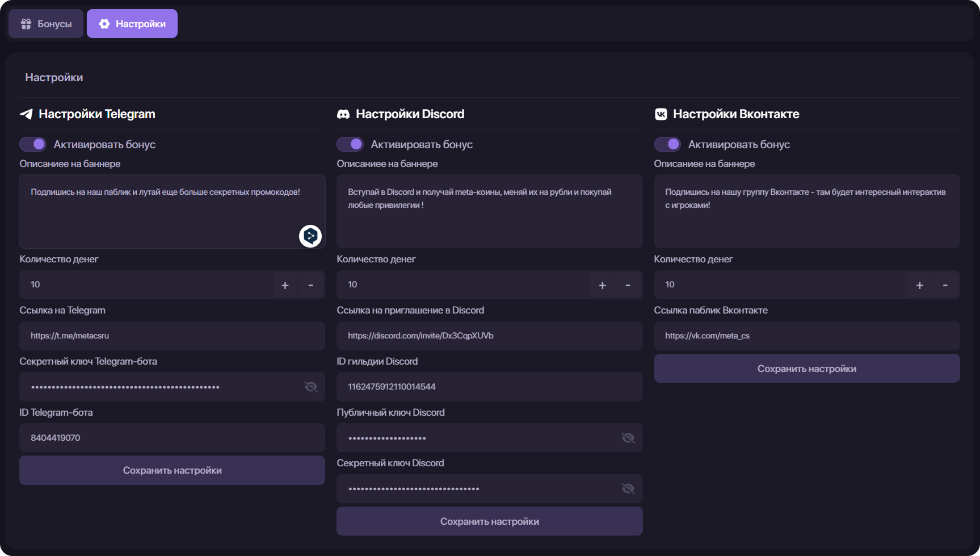Reveal the Discord public key
Screen dimensions: 980x556
tap(628, 438)
